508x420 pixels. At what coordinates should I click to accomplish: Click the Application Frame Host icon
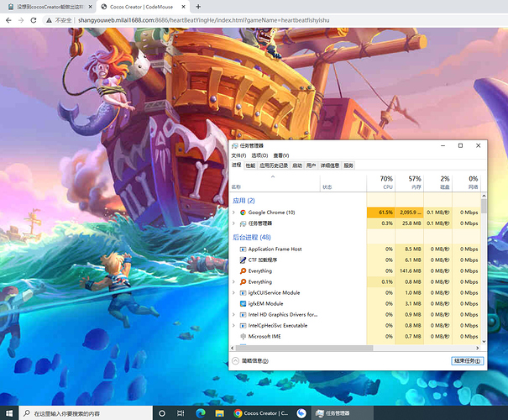pyautogui.click(x=243, y=249)
